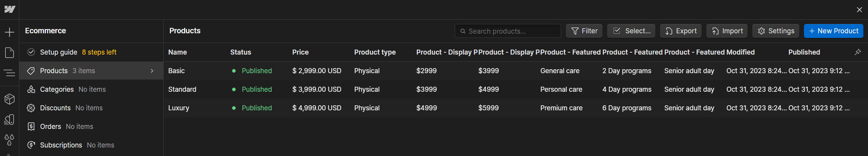Open the Filter options
Viewport: 868px width, 156px height.
584,31
